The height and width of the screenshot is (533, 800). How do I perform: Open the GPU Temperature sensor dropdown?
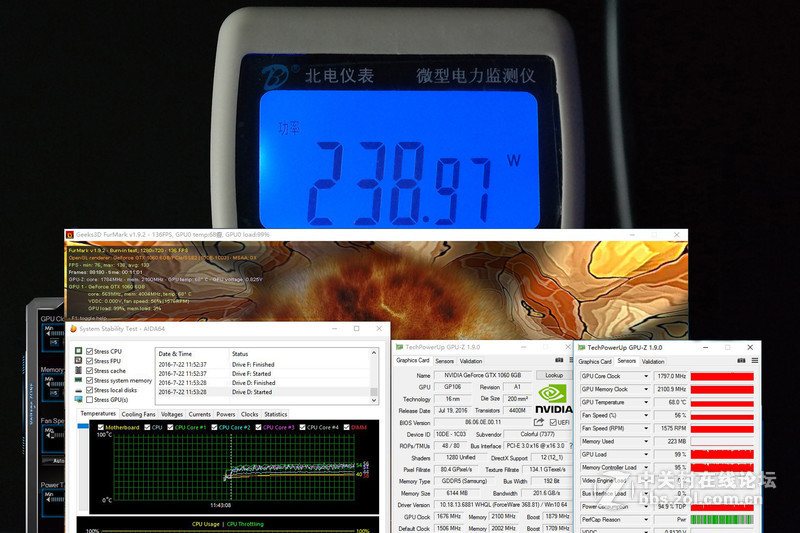[646, 402]
